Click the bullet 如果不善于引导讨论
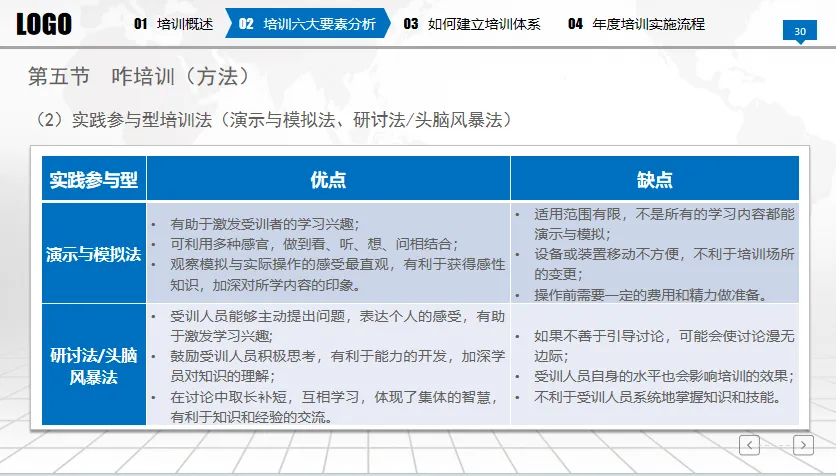836x476 pixels. coord(664,346)
